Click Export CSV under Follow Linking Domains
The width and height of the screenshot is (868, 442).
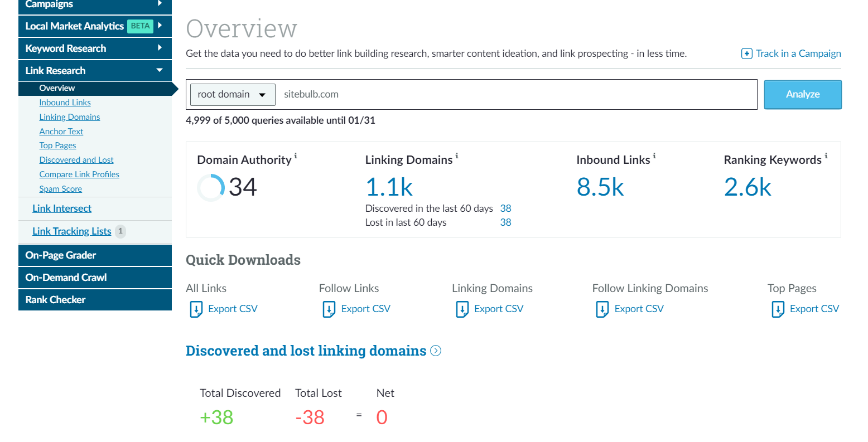(639, 309)
